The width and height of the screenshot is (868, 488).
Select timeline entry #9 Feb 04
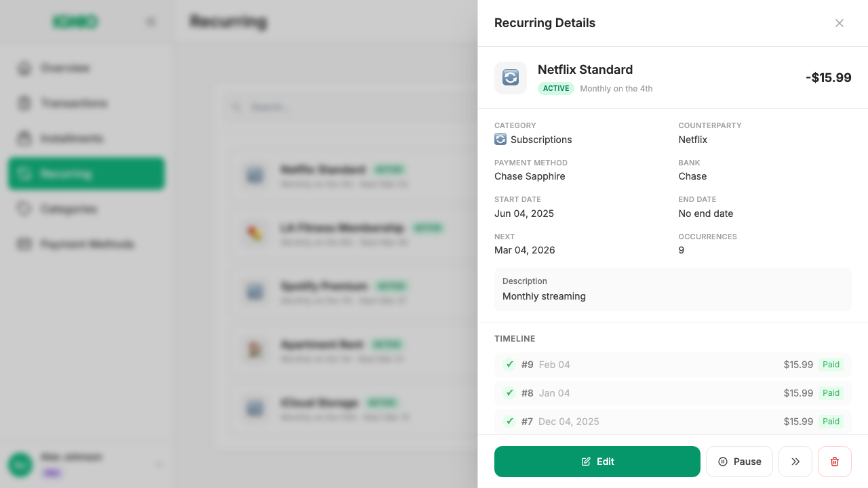tap(673, 365)
